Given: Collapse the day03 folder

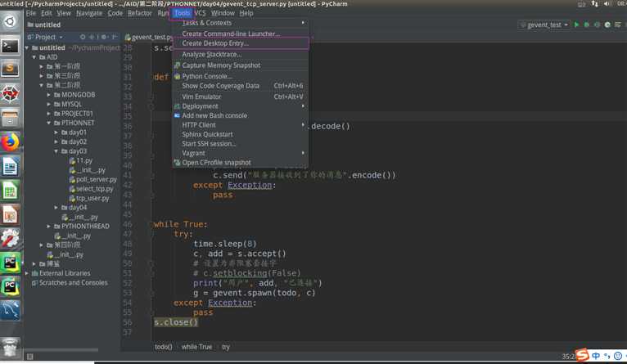Looking at the screenshot, I should [56, 151].
